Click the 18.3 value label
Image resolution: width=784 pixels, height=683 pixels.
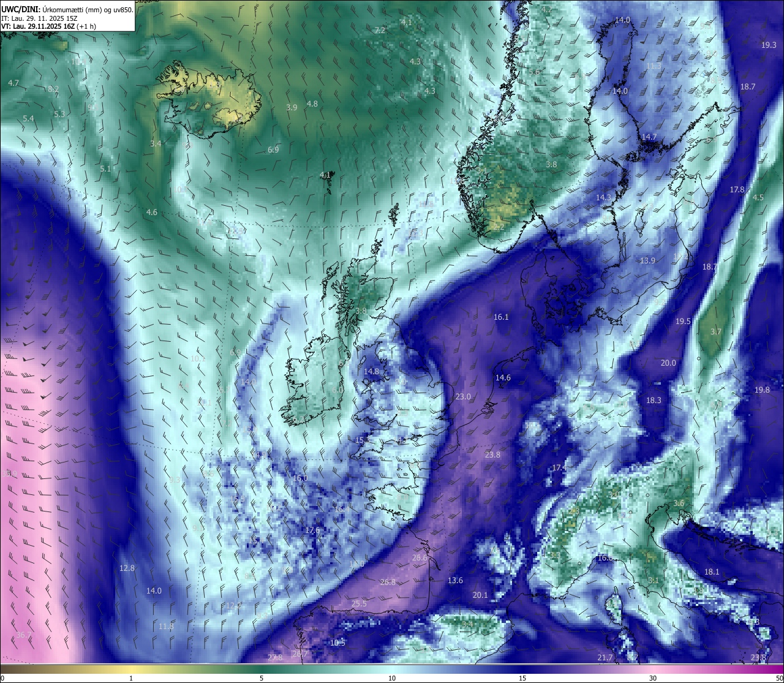654,400
